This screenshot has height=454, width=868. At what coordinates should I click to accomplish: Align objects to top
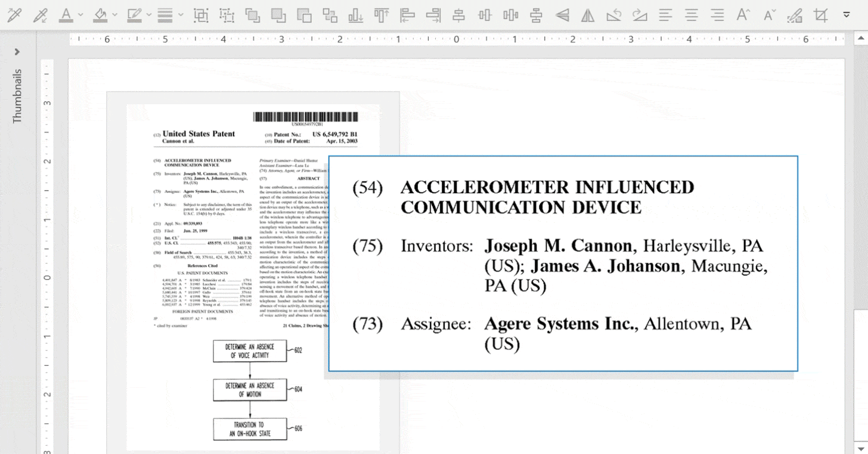click(382, 15)
